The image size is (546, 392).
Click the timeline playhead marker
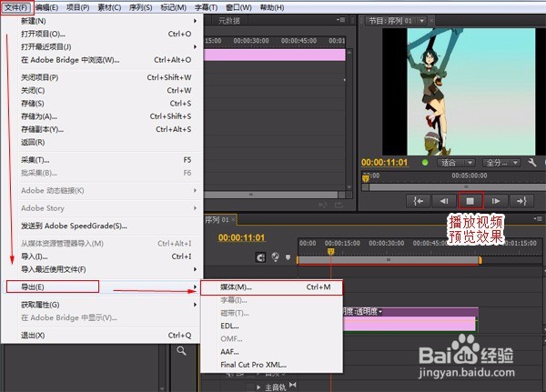click(x=331, y=251)
